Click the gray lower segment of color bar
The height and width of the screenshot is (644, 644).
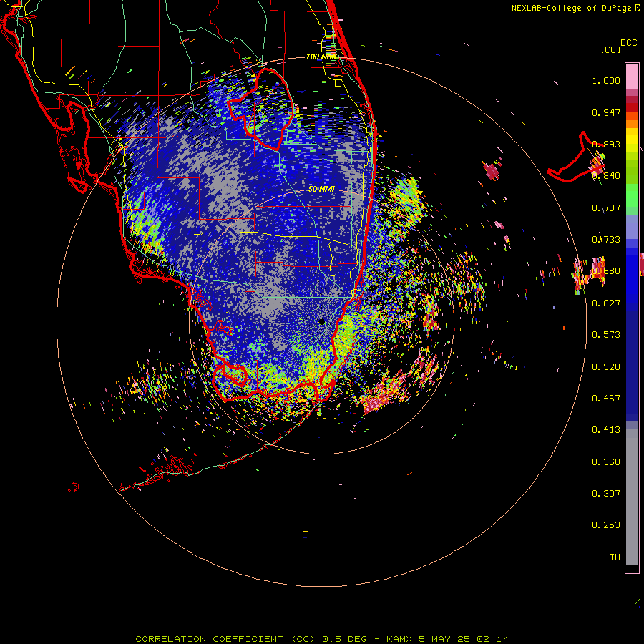[632, 497]
